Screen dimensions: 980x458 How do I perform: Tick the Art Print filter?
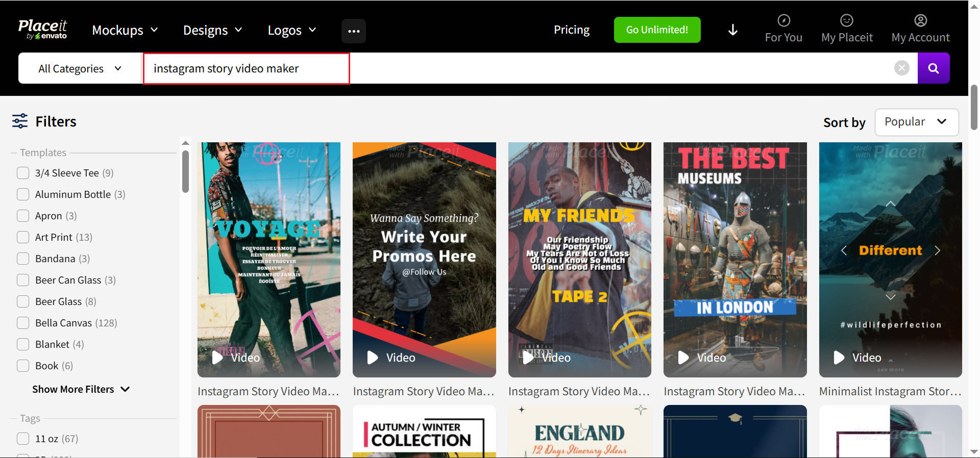[23, 237]
